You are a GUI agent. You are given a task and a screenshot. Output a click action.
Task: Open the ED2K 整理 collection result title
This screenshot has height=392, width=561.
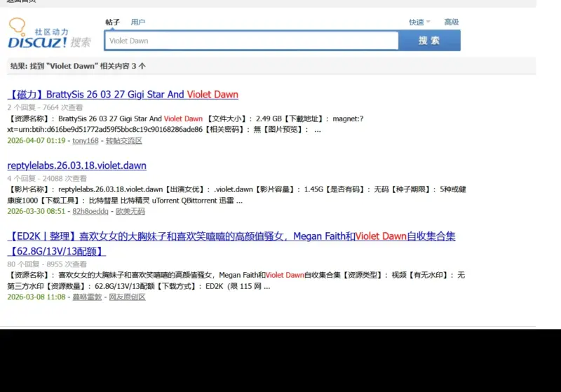[x=231, y=243]
